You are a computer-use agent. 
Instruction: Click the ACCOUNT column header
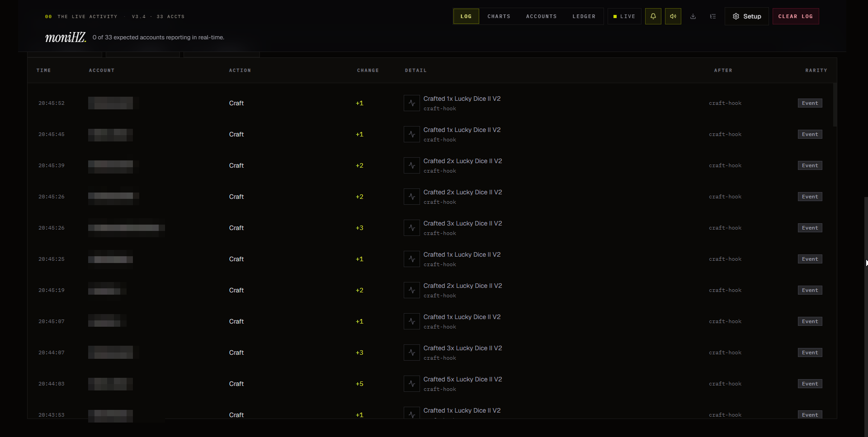(102, 70)
